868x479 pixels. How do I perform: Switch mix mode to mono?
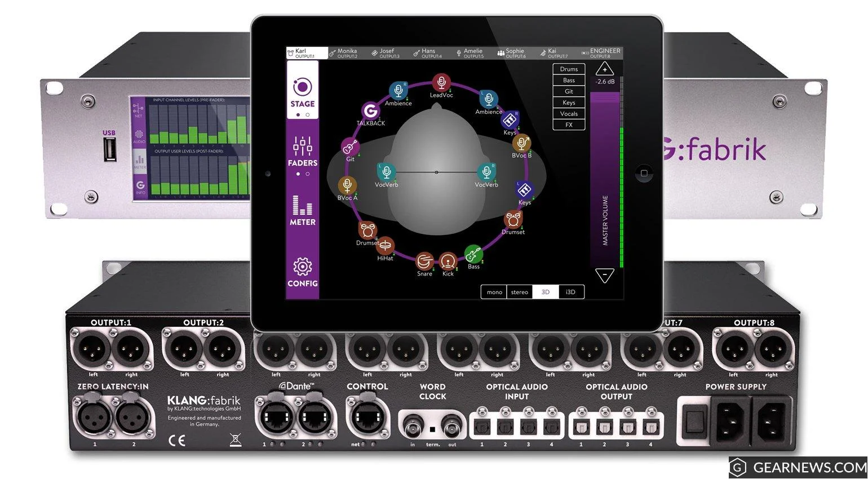point(494,292)
